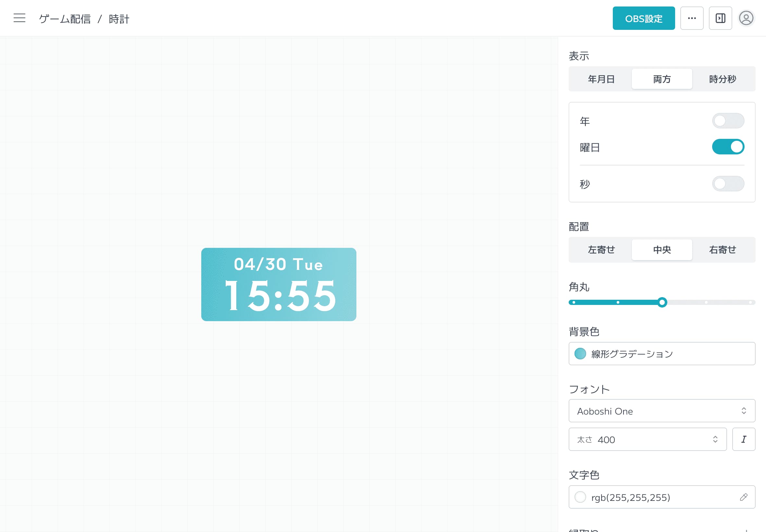Click the layout/preview toggle icon

pyautogui.click(x=721, y=18)
